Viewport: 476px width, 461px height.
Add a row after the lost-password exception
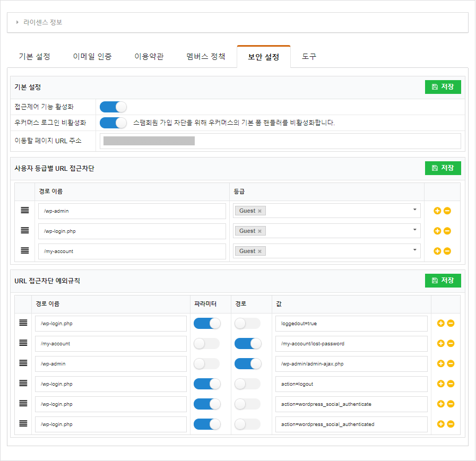[x=441, y=343]
